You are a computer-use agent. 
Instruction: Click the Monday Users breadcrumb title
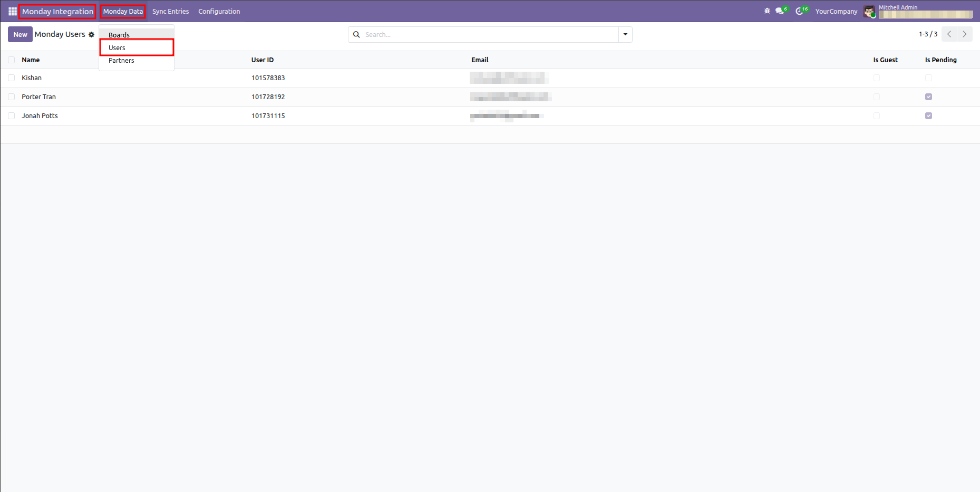pos(60,34)
